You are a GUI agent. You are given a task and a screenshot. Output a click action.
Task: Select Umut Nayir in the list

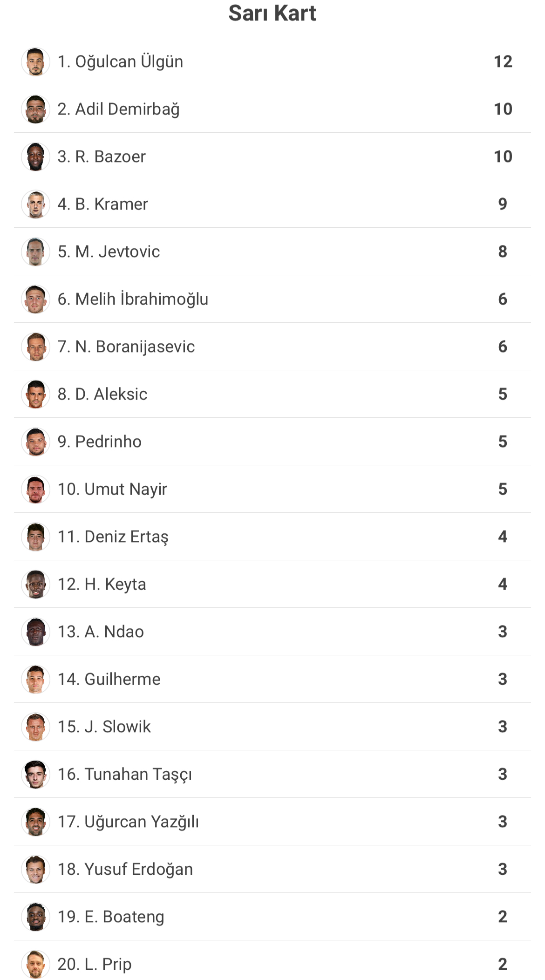click(272, 489)
